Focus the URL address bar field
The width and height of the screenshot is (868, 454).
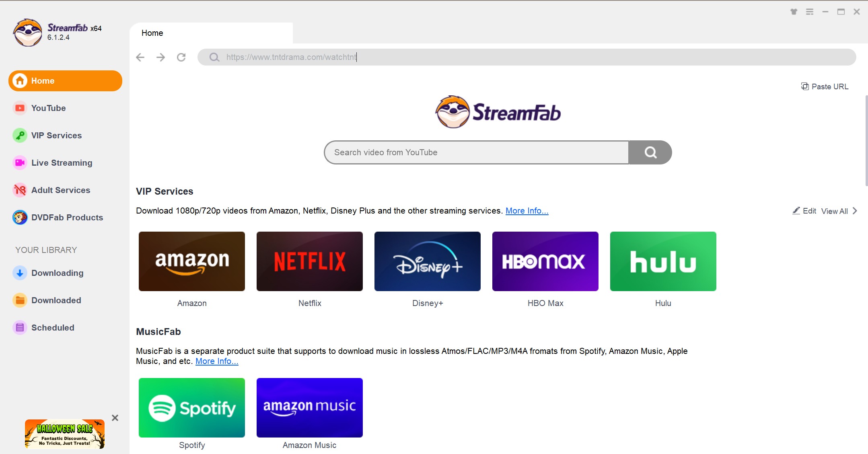coord(527,57)
